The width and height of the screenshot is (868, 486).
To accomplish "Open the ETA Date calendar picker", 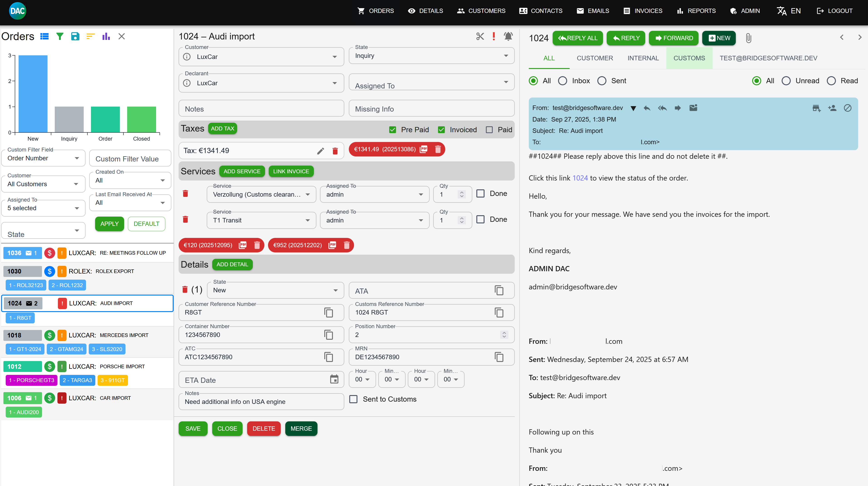I will tap(334, 380).
